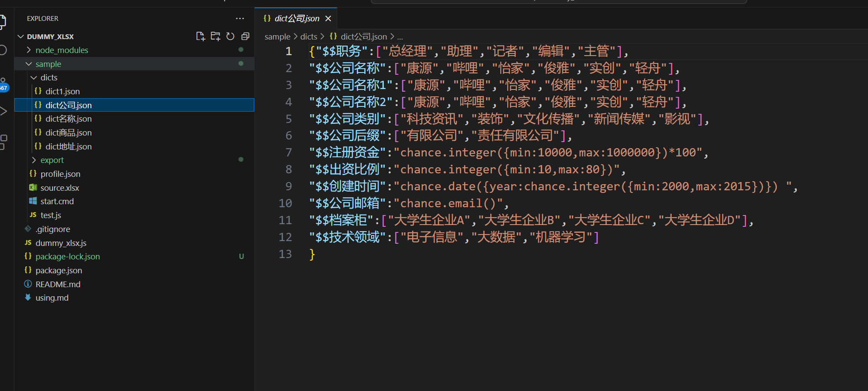Place cursor in "$$注册资金" key text
This screenshot has width=868, height=391.
point(348,152)
